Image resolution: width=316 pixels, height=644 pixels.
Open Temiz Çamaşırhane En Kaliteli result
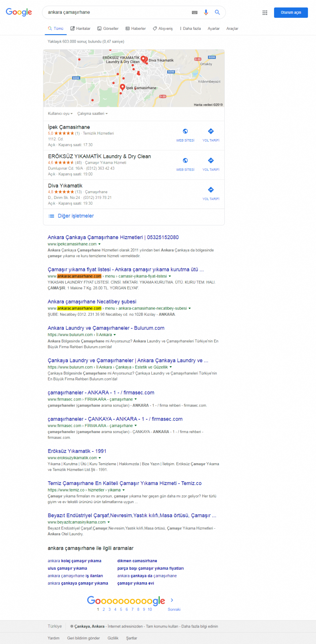pyautogui.click(x=125, y=483)
